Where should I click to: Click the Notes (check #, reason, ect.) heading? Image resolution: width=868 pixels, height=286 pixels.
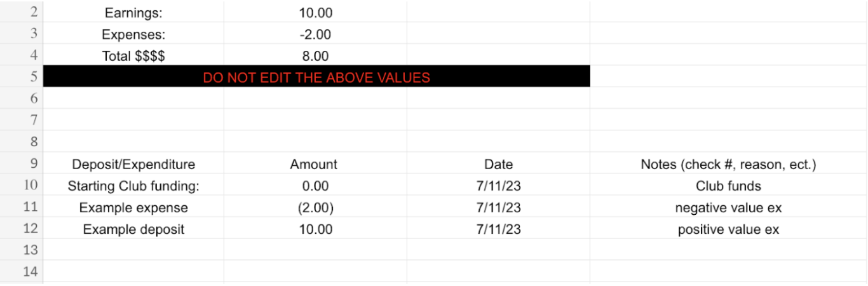pyautogui.click(x=728, y=165)
